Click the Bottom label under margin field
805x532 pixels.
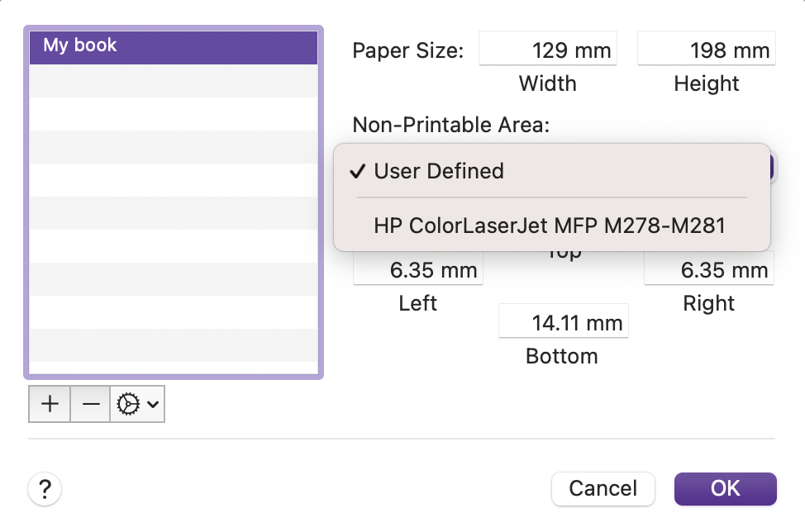point(562,356)
